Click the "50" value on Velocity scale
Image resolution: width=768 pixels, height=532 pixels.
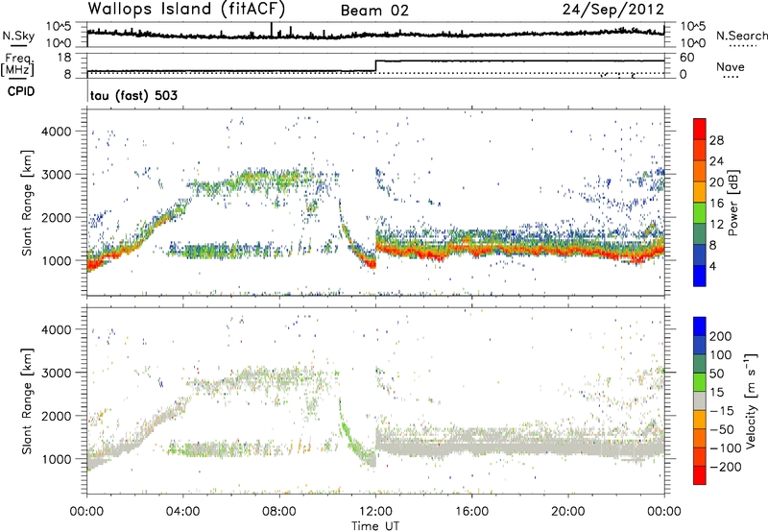tap(716, 374)
